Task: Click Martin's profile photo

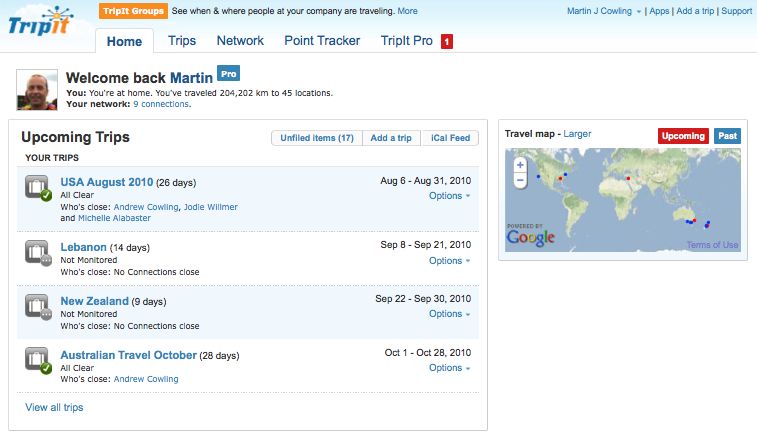Action: [37, 90]
